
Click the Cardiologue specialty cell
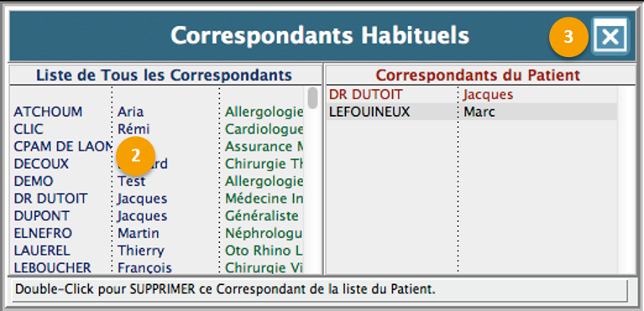point(264,129)
